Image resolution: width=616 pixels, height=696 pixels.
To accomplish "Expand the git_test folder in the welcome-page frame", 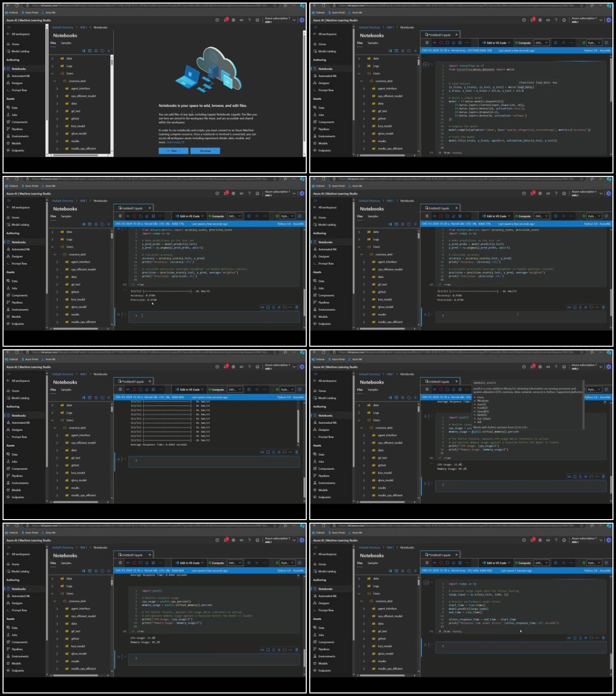I will (x=57, y=111).
